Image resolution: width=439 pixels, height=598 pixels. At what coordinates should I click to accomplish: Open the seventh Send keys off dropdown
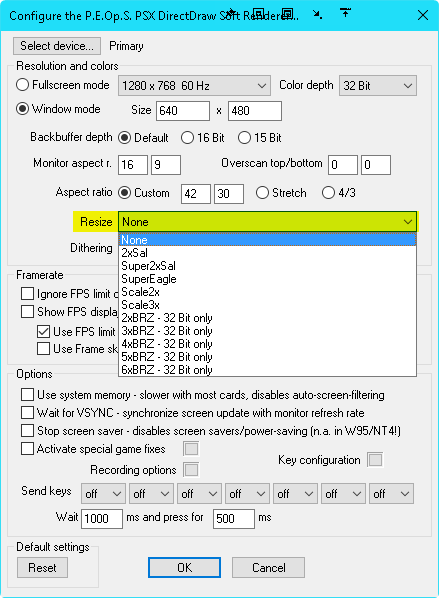coord(391,494)
